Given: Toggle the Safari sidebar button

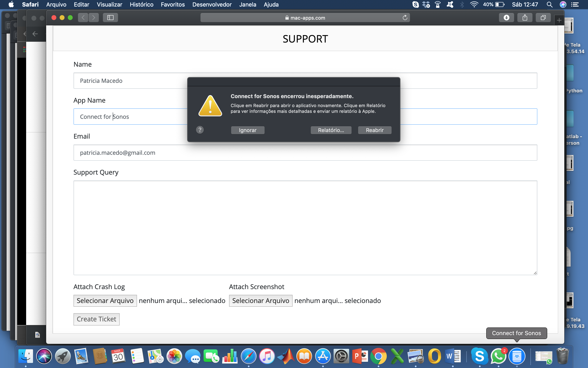Looking at the screenshot, I should point(110,18).
